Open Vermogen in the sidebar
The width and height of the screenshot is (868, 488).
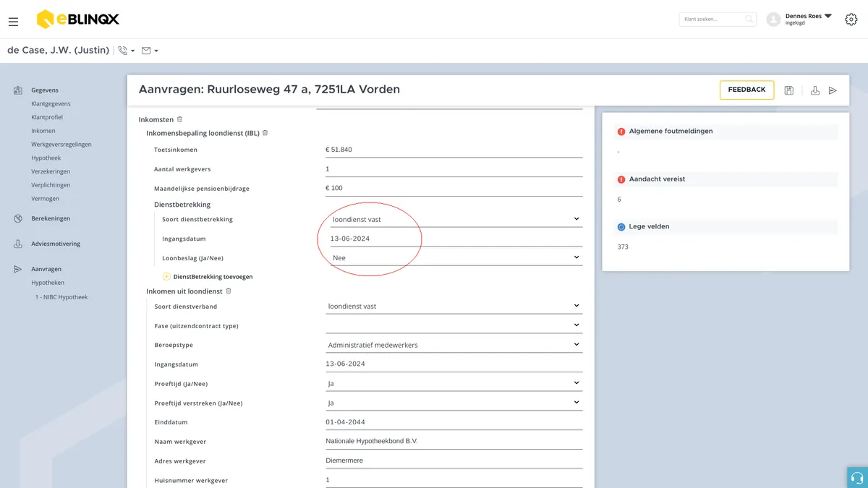pyautogui.click(x=46, y=199)
